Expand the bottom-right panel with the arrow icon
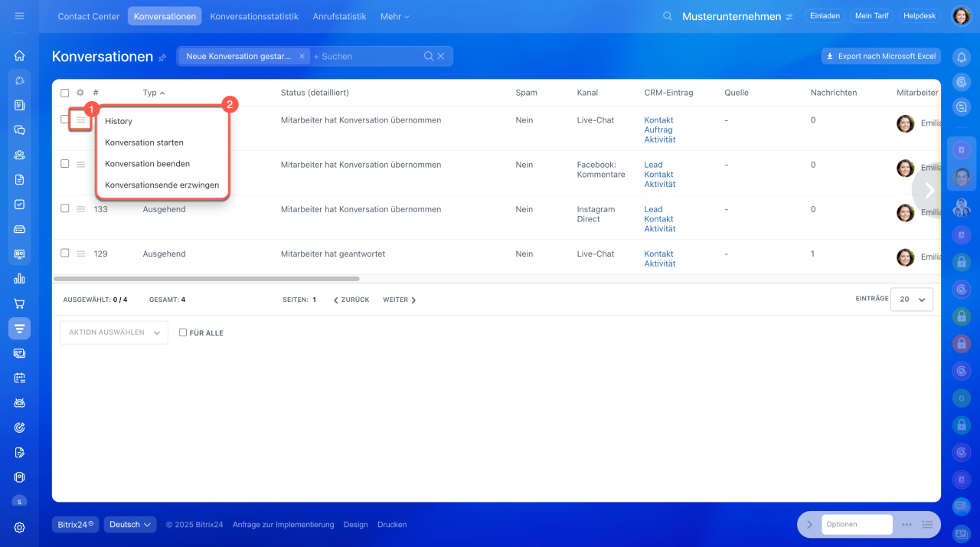The width and height of the screenshot is (980, 547). tap(809, 525)
